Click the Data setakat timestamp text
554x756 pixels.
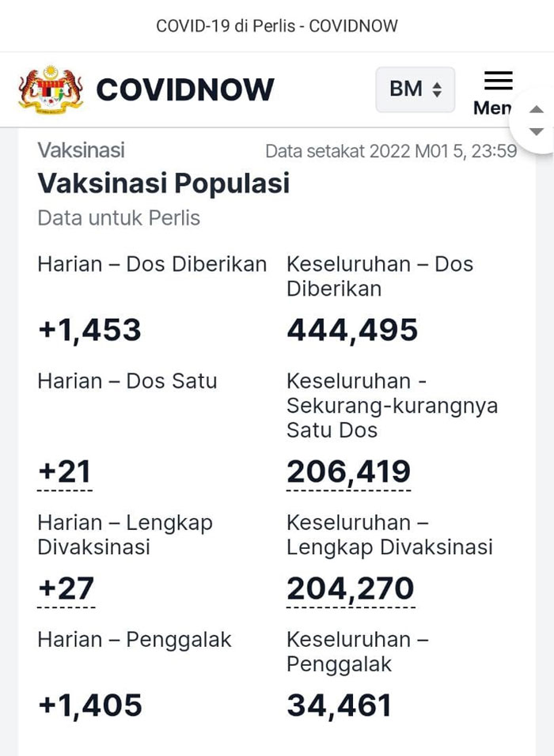391,151
